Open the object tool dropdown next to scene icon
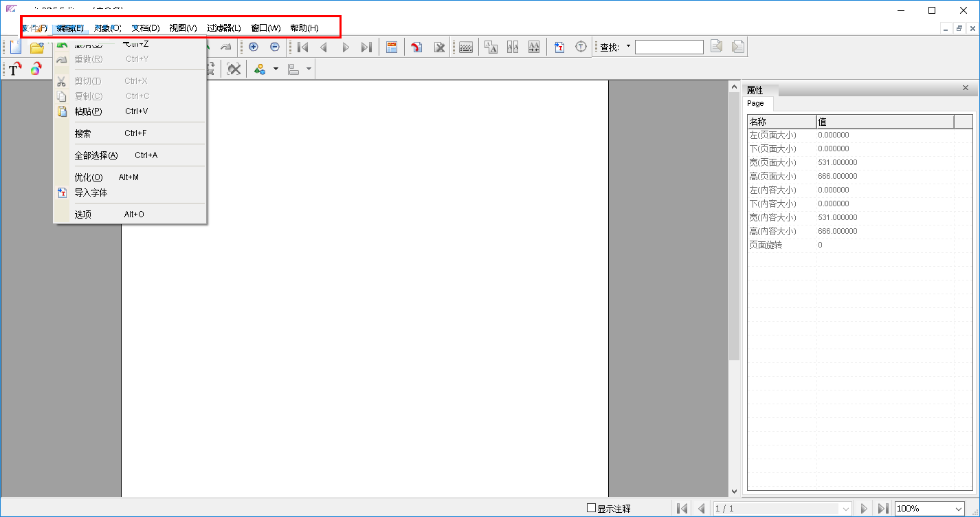Screen dimensions: 980x517 275,69
